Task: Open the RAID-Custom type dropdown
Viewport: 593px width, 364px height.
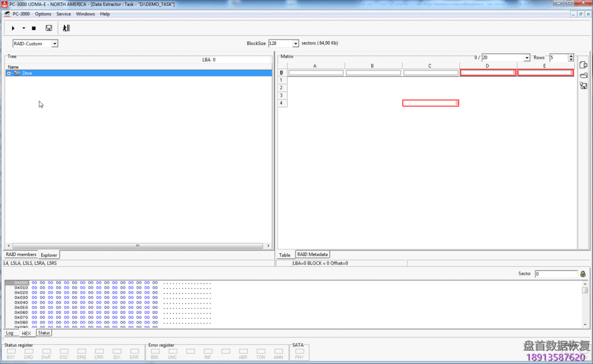Action: click(55, 44)
